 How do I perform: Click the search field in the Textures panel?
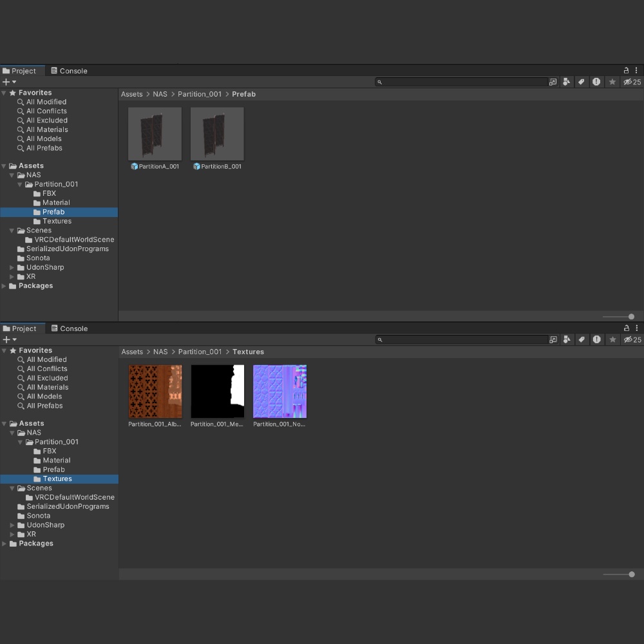(462, 339)
